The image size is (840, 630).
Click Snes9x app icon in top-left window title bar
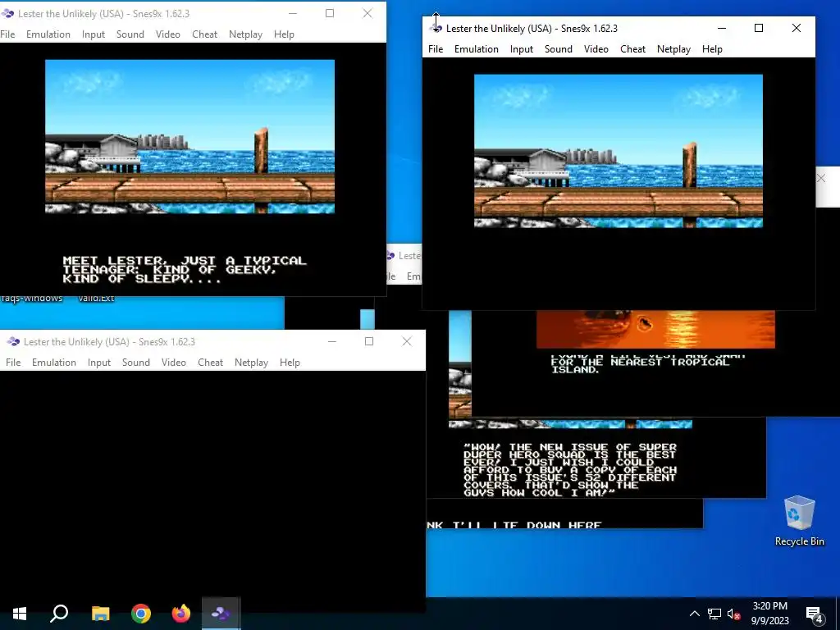(7, 13)
